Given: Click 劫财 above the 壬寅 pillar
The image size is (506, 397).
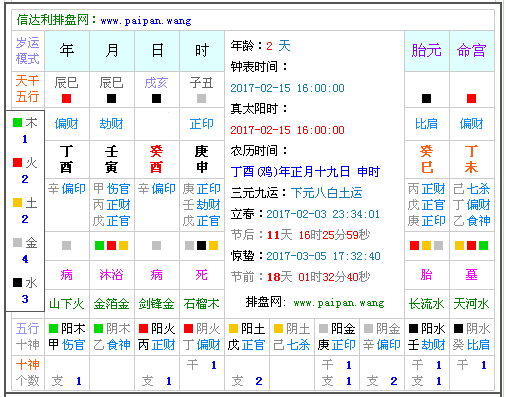Looking at the screenshot, I should pyautogui.click(x=111, y=124).
